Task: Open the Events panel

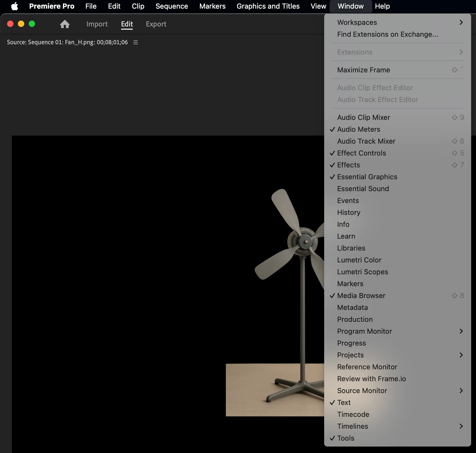Action: click(398, 201)
